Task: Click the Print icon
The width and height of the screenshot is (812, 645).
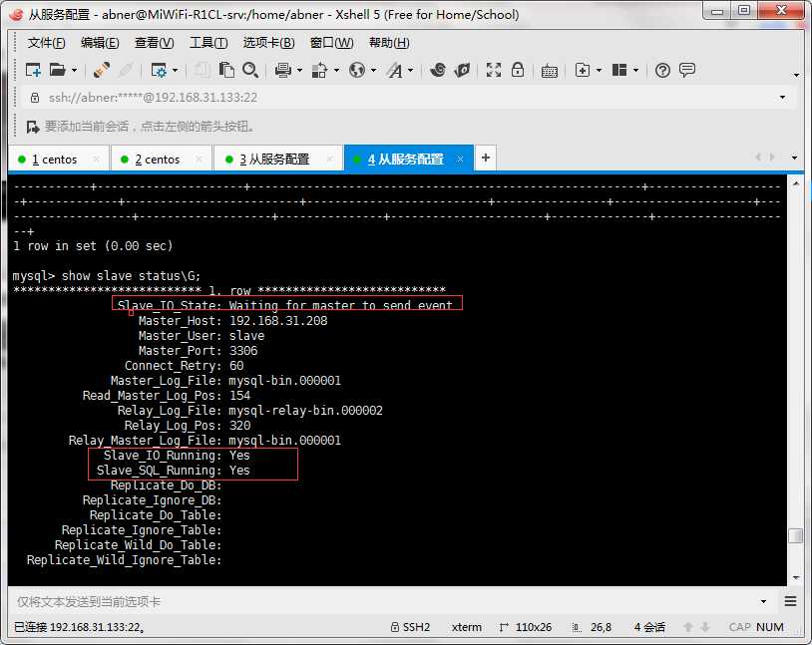Action: coord(282,70)
